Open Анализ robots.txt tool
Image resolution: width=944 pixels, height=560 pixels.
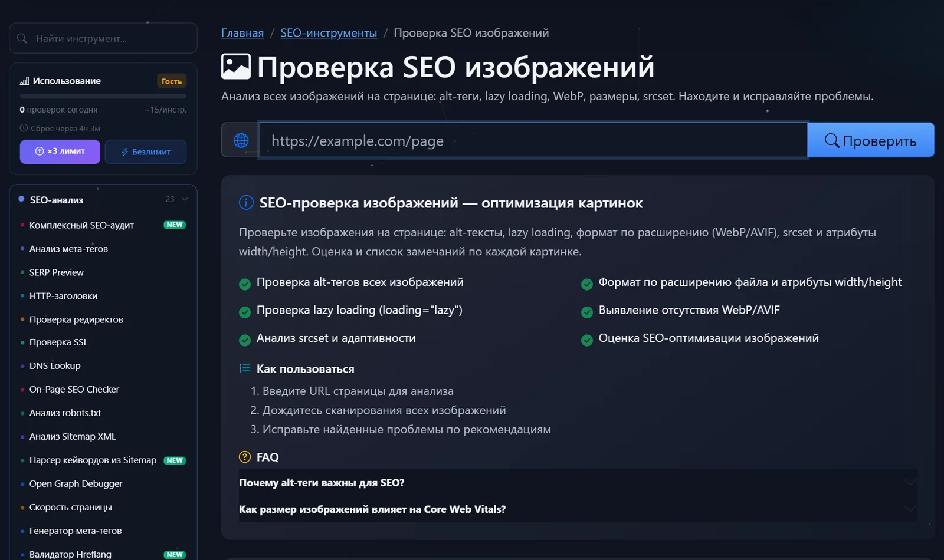click(65, 413)
